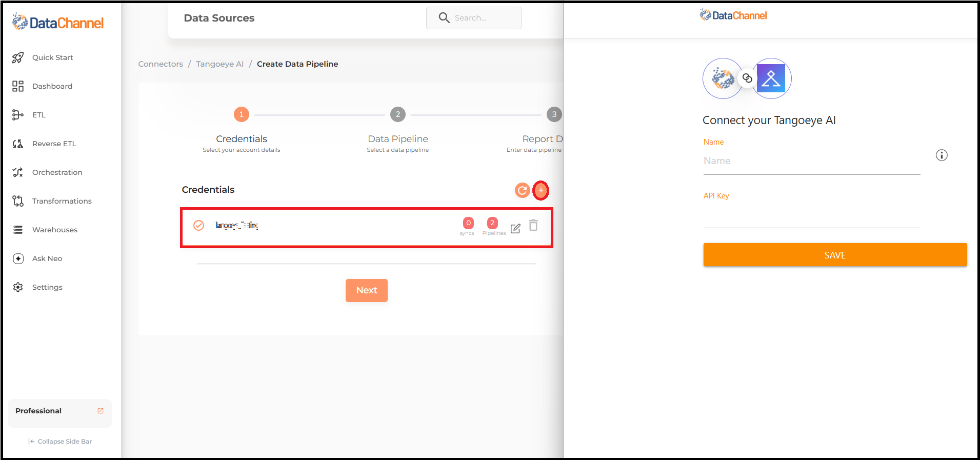Click the Next button
Screen dimensions: 980x460
coord(367,290)
